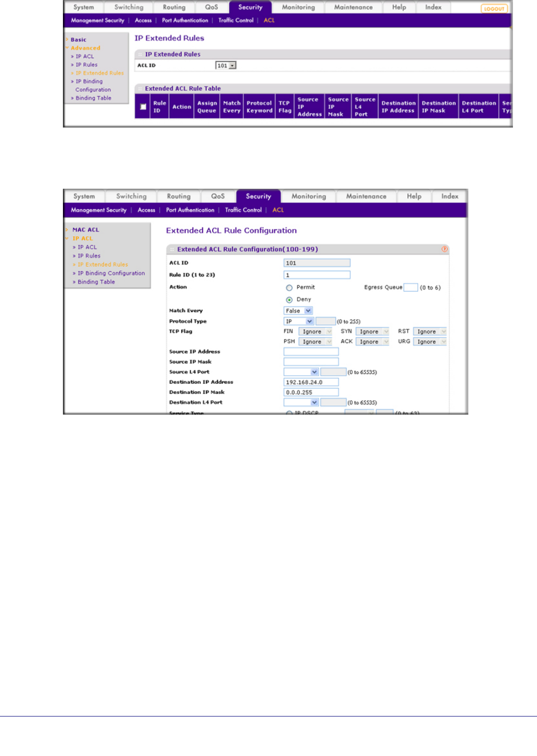Open IP Binding Configuration link in lower sidebar

(112, 273)
